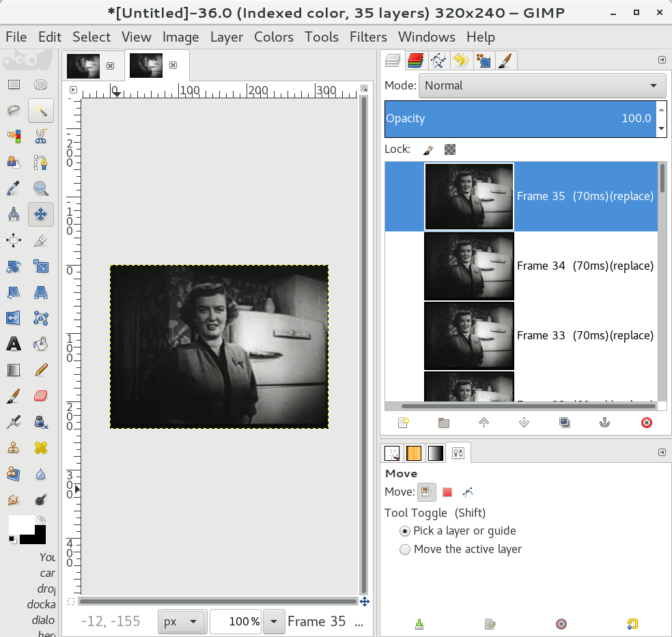Pick the Scissors Select tool
Viewport: 672px width, 637px height.
40,136
